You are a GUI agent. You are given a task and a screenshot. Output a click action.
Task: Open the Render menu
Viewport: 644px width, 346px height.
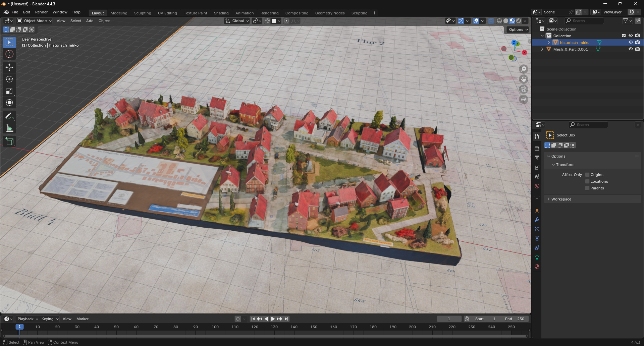(41, 12)
